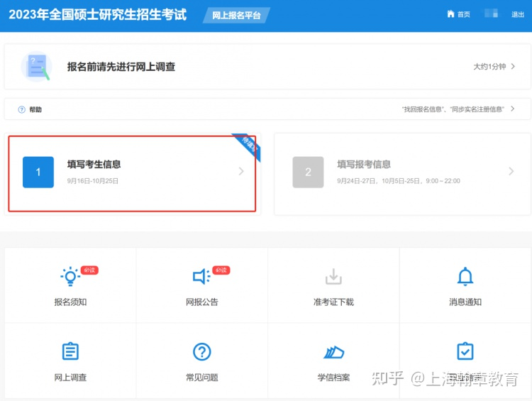Click the home icon beside 首页

450,14
